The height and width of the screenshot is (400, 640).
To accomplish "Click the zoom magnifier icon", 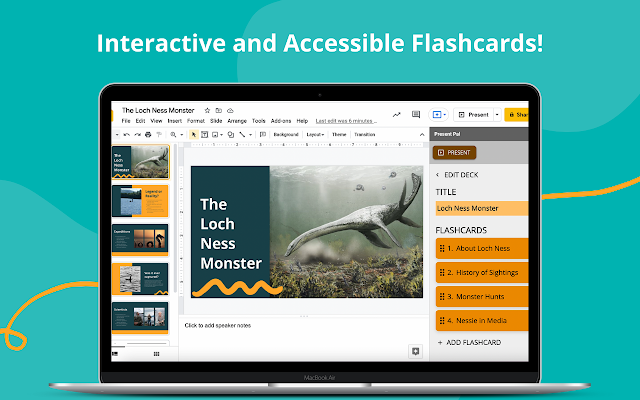I will pos(173,134).
